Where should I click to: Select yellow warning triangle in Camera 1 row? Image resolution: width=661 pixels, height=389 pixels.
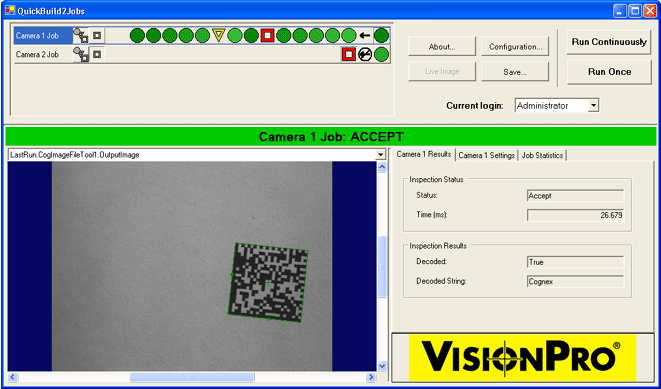(x=218, y=35)
